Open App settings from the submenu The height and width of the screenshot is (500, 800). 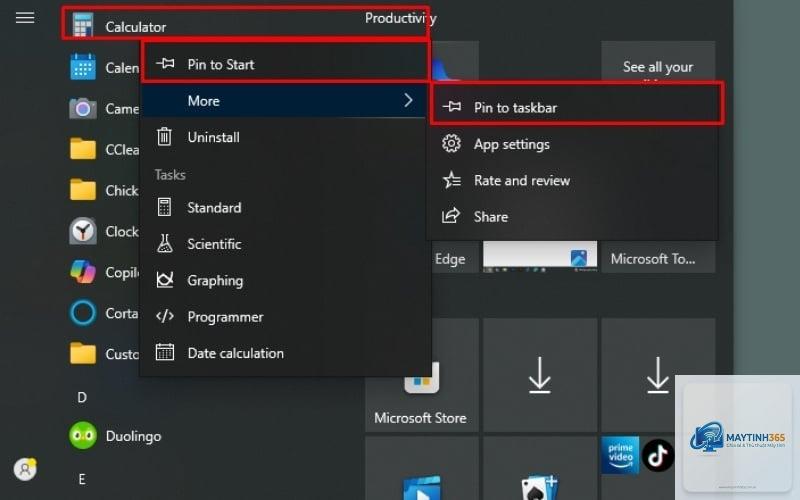[573, 144]
